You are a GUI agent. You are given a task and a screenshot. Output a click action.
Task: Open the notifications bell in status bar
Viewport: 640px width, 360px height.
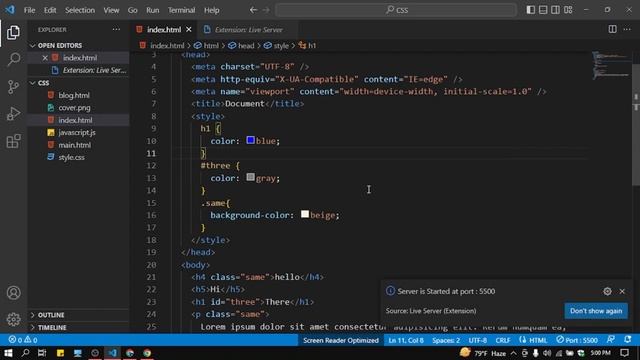[x=627, y=340]
